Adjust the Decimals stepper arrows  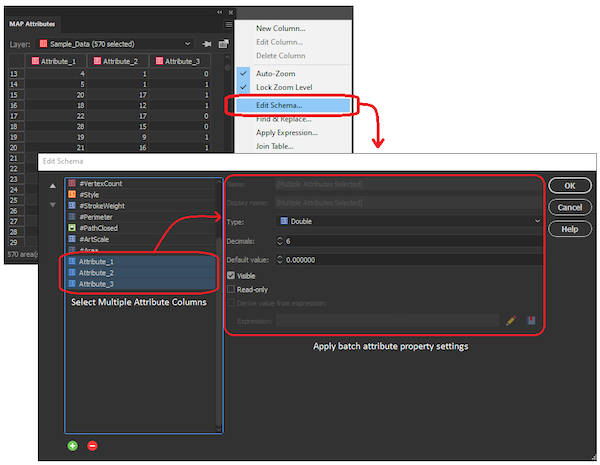[279, 241]
